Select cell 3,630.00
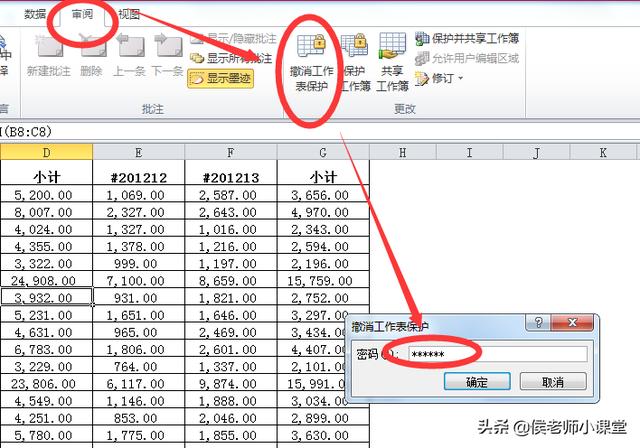Screen dimensions: 640x448 (323, 435)
